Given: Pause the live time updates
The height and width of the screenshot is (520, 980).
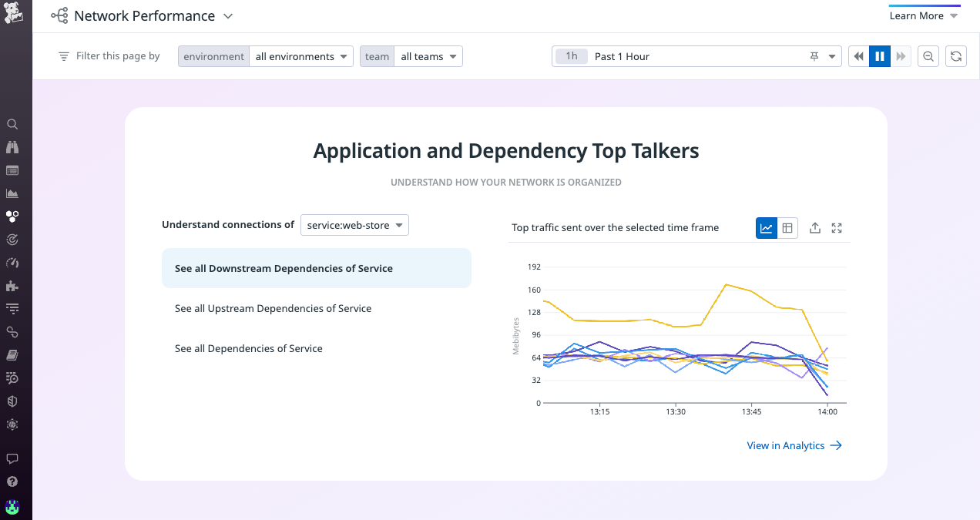Looking at the screenshot, I should [879, 55].
